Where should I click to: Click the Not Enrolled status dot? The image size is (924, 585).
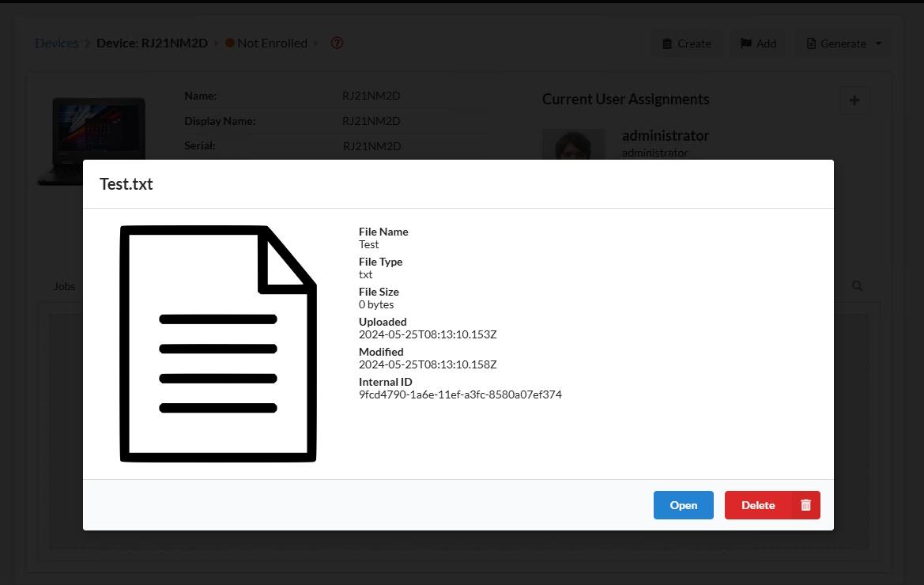pyautogui.click(x=228, y=43)
